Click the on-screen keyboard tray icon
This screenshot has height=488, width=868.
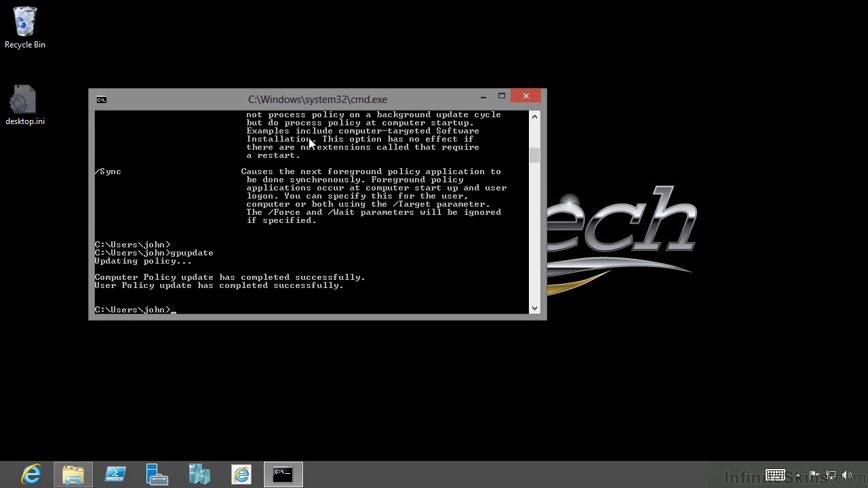coord(775,475)
